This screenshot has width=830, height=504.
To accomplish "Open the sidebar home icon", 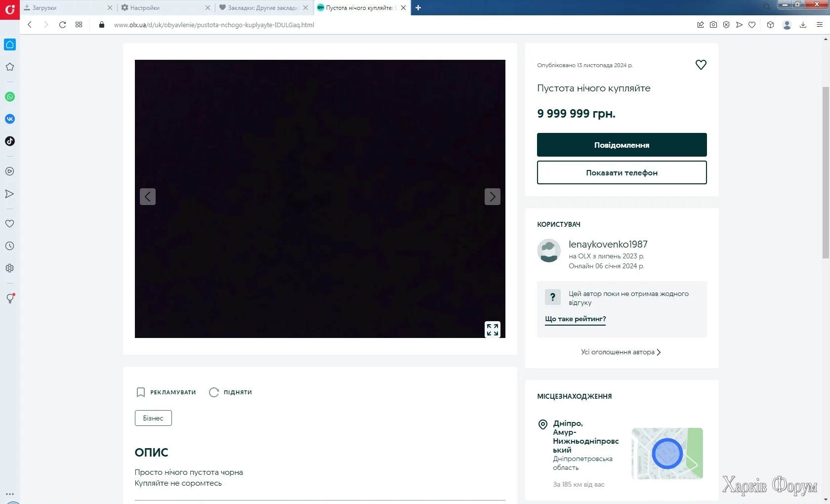I will 10,44.
